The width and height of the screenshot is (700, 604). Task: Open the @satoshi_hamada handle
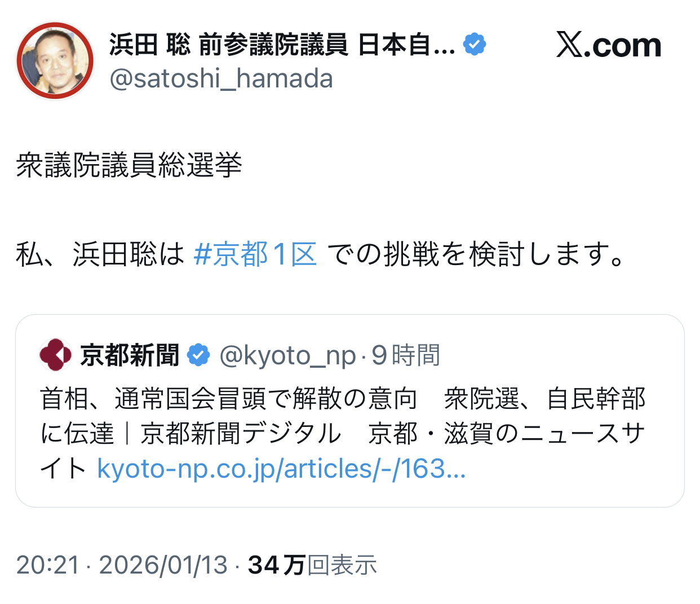[221, 78]
